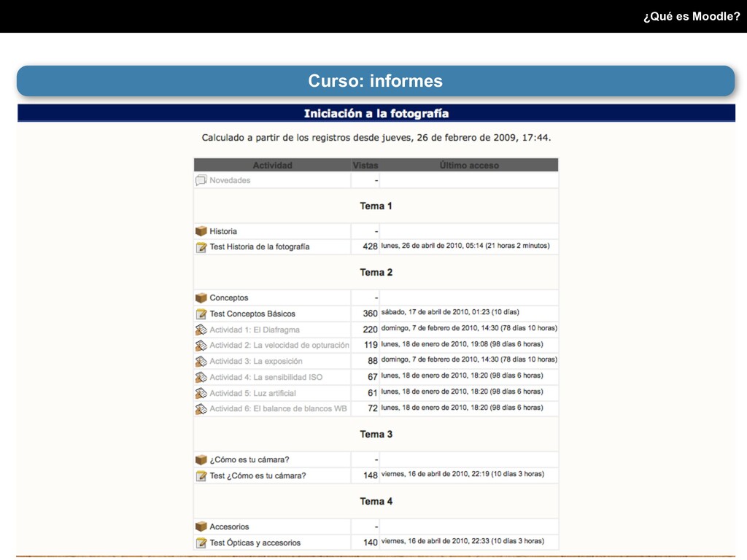Click the 88 views count

(373, 362)
